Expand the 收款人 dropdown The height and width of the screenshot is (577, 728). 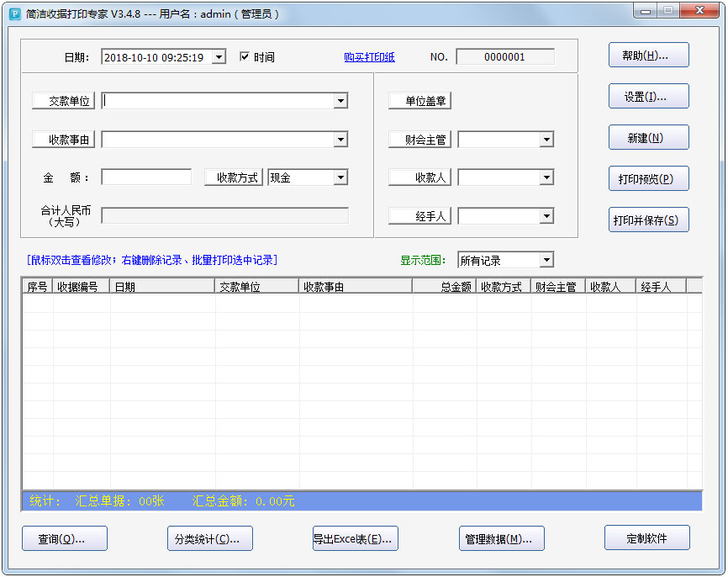[546, 177]
